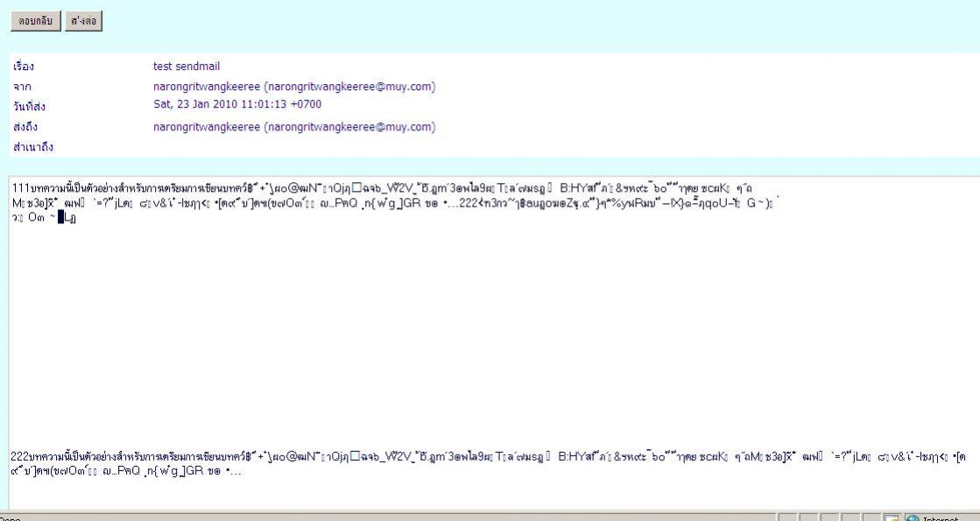Click the recipient address next to ส่งถึง
980x521 pixels.
click(294, 127)
